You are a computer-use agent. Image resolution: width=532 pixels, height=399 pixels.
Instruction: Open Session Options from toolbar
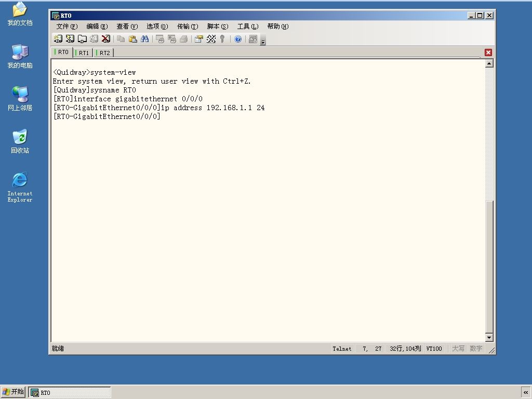(x=199, y=39)
